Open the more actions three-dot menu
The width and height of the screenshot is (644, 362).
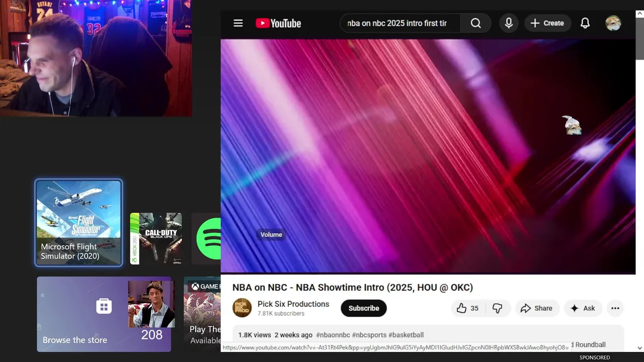point(615,308)
